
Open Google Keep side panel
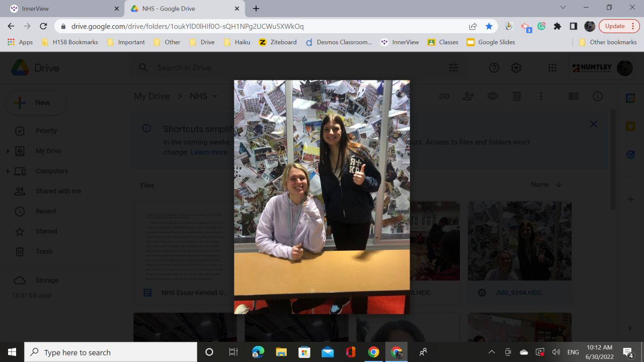point(630,127)
